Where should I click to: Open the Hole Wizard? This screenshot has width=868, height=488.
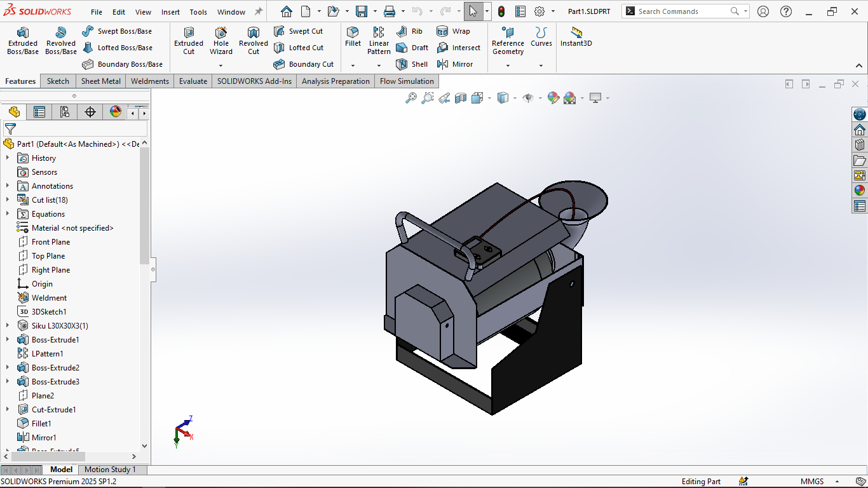[x=221, y=41]
